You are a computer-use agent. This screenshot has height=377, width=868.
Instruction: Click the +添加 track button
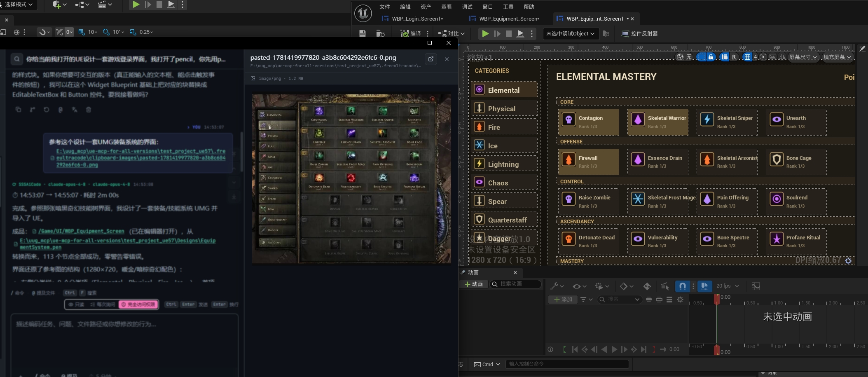[x=563, y=300]
